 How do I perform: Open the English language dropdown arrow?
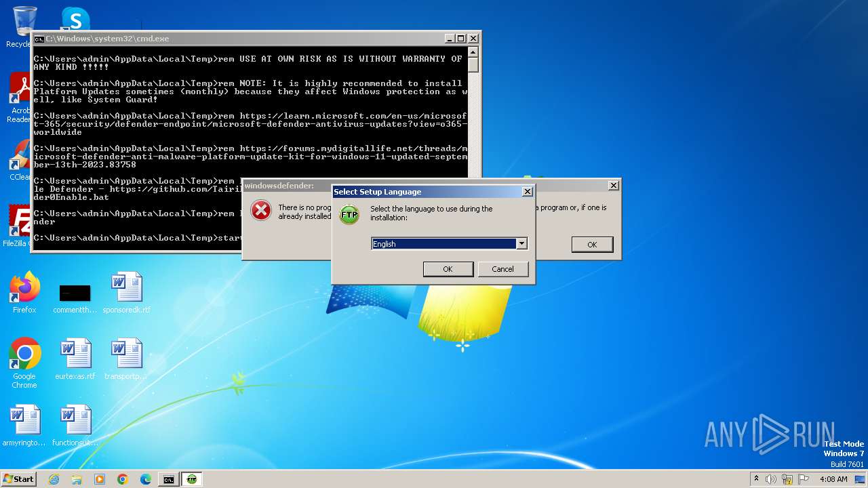pos(521,244)
